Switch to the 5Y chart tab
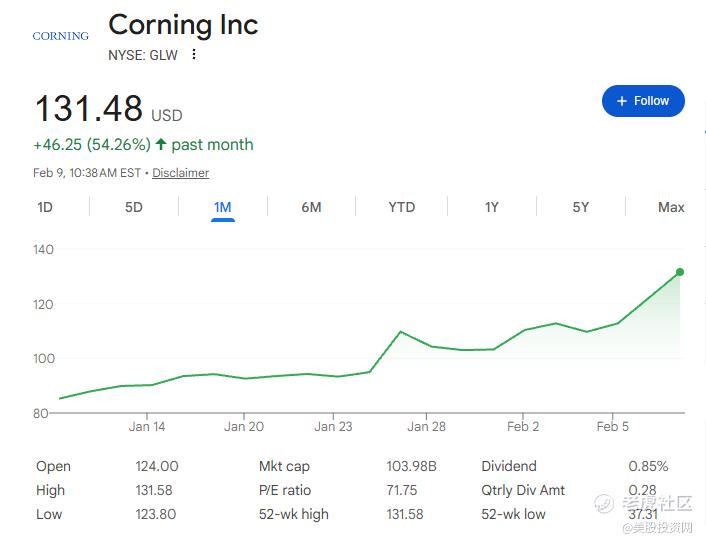Image resolution: width=706 pixels, height=544 pixels. point(581,207)
